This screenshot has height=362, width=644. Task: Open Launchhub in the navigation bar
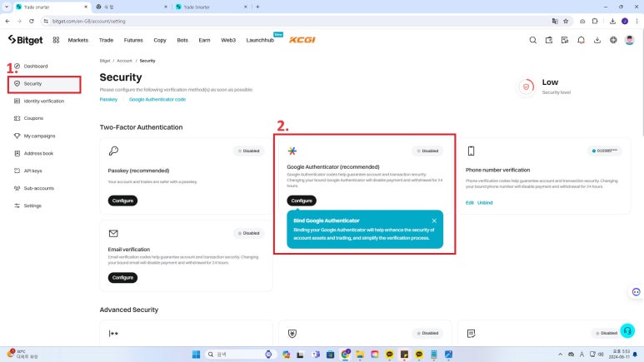click(x=260, y=40)
